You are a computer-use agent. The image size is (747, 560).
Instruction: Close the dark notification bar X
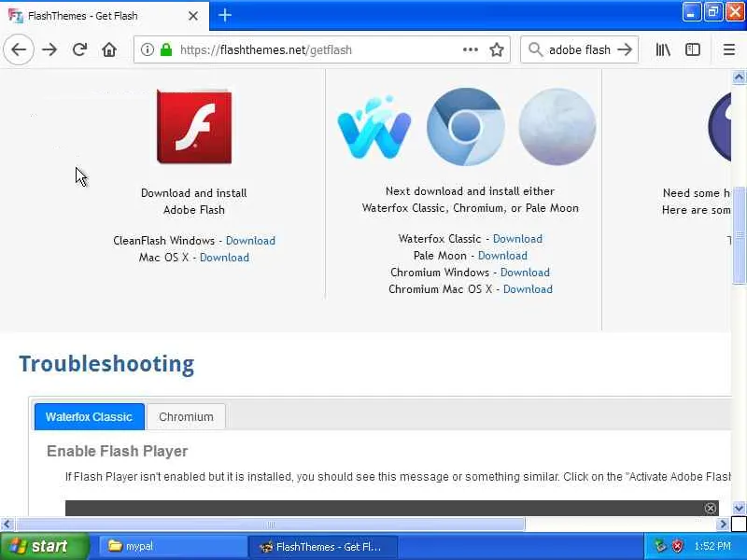710,508
